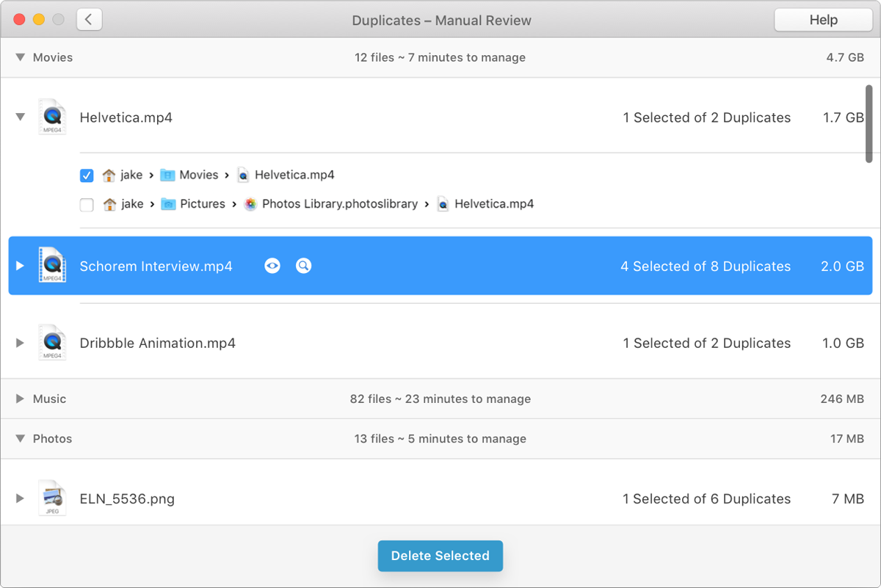This screenshot has height=588, width=881.
Task: Select the 'Dribbble Animation.mp4' title
Action: point(158,344)
